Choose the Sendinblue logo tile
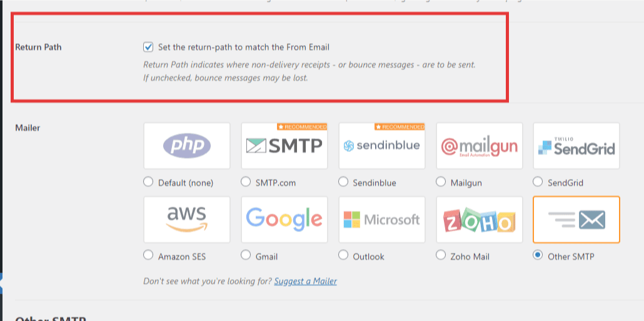This screenshot has height=321, width=644. 381,146
